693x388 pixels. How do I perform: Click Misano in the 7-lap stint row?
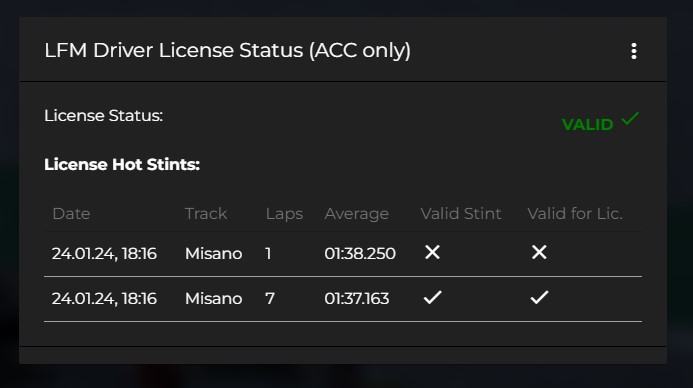pos(213,299)
